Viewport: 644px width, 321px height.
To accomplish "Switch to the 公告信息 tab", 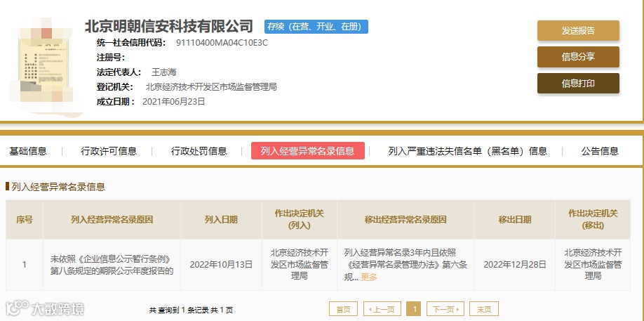I will [600, 151].
